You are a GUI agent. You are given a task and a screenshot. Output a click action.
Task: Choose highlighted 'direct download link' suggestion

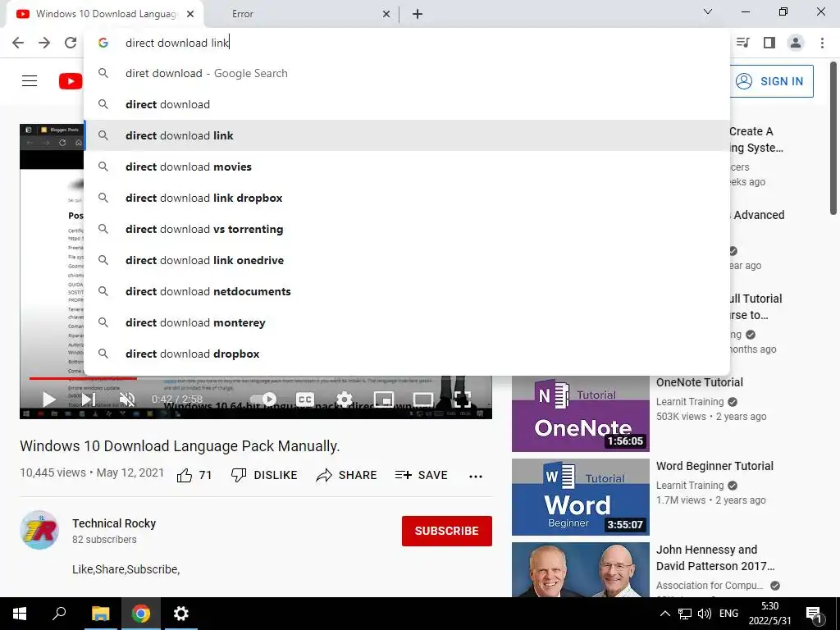click(407, 135)
